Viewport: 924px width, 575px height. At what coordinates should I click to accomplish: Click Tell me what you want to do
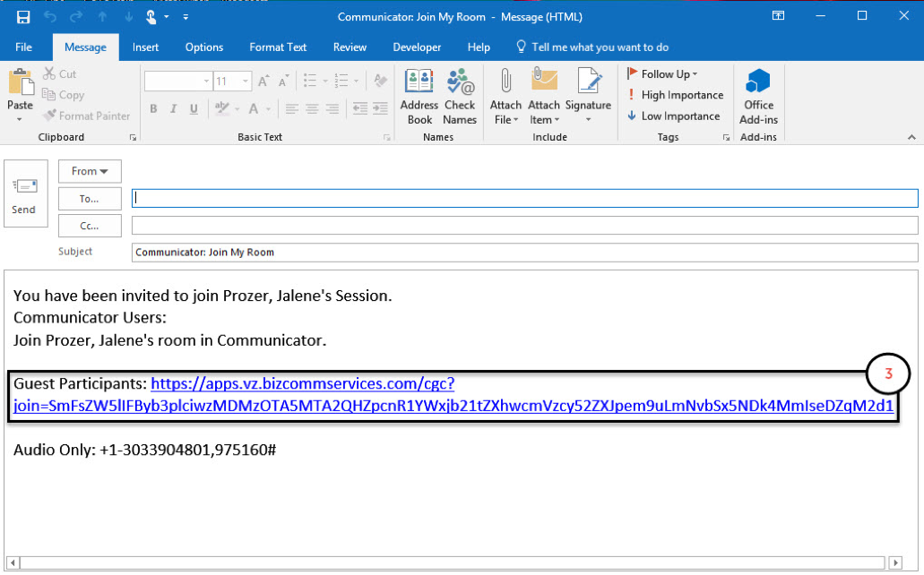click(x=592, y=47)
